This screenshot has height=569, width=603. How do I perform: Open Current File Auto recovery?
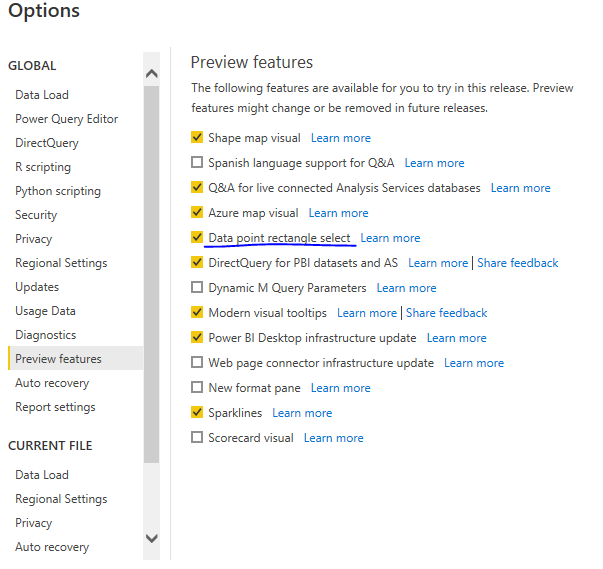[52, 547]
